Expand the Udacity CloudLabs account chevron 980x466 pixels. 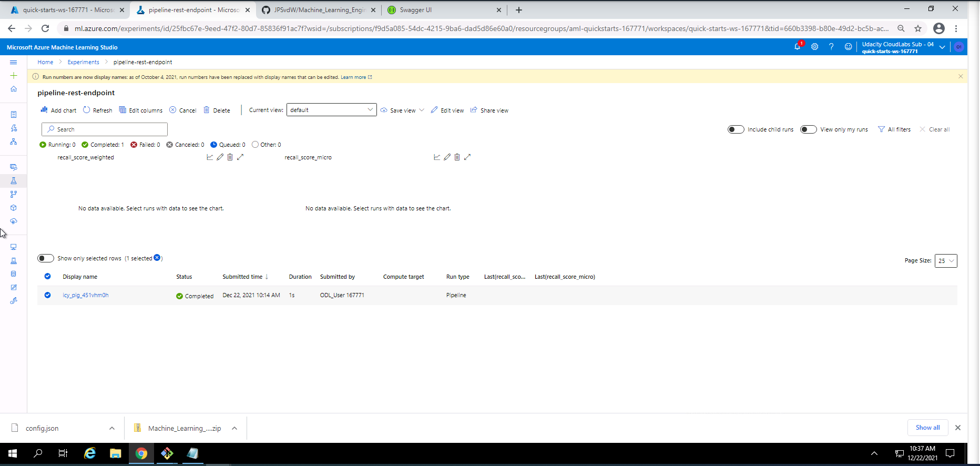tap(942, 47)
